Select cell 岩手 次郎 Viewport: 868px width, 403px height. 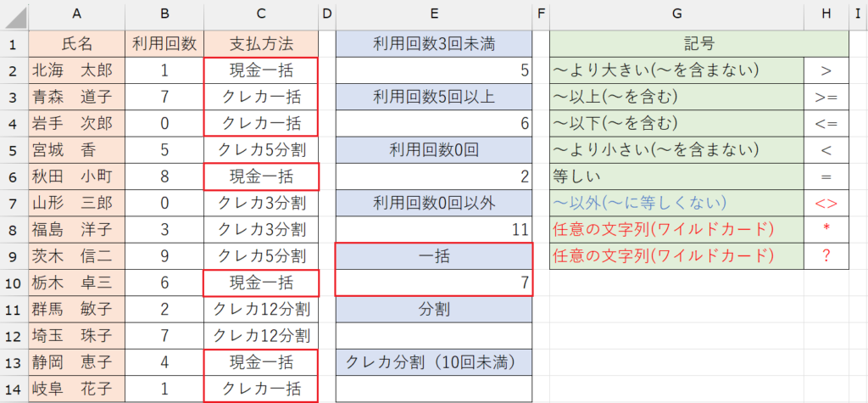77,124
